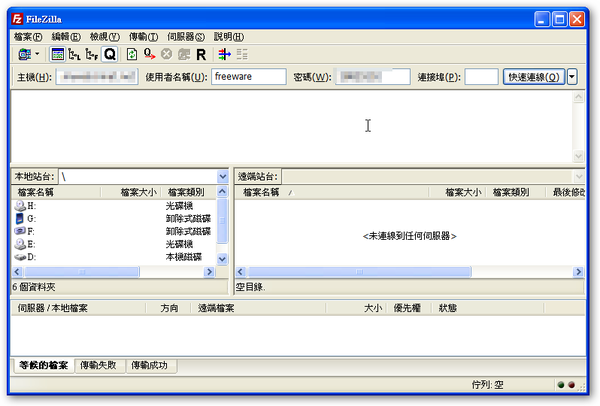Viewport: 600px width, 406px height.
Task: Click the green activity indicator light
Action: coord(561,385)
